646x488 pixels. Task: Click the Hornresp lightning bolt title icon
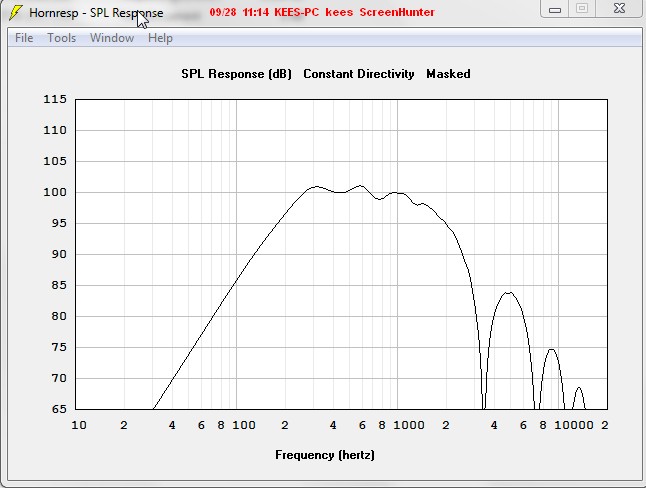[x=16, y=12]
